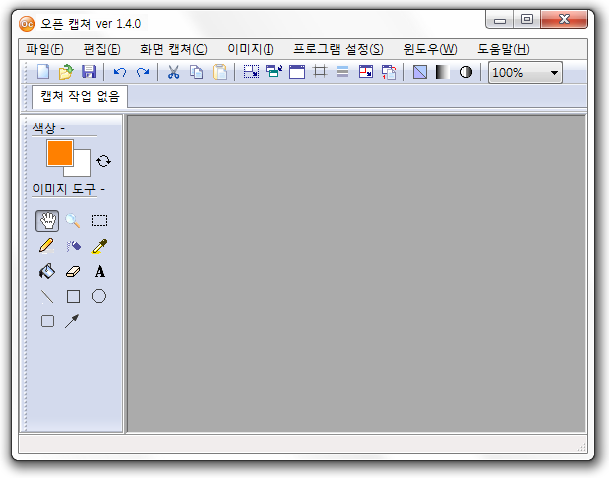Open the 화면 캡쳐(C) menu
Viewport: 609px width, 478px height.
[174, 49]
